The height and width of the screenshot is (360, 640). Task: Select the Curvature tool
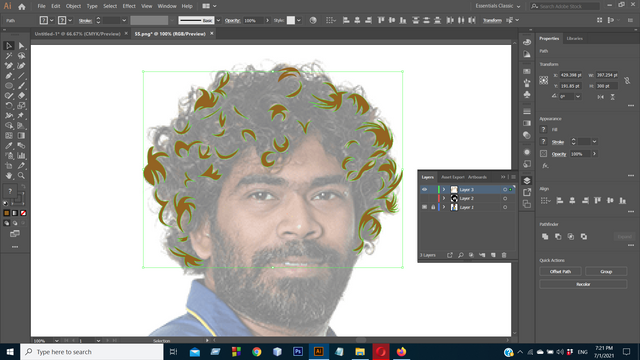tap(21, 66)
